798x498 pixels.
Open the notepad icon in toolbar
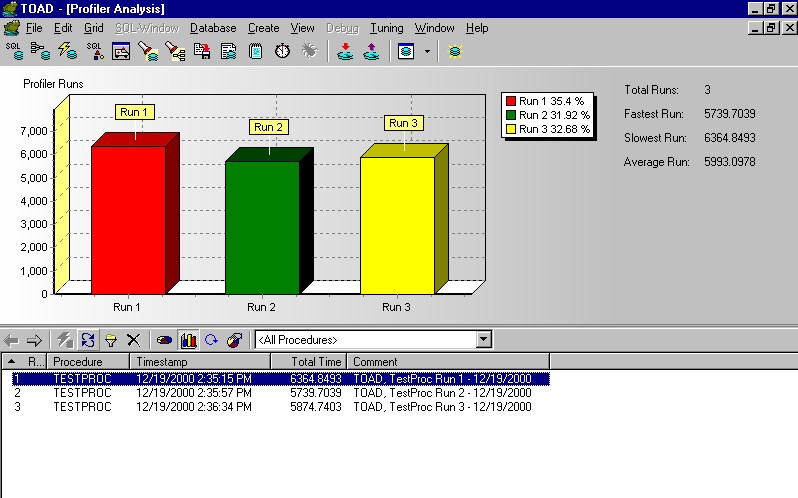pyautogui.click(x=255, y=51)
